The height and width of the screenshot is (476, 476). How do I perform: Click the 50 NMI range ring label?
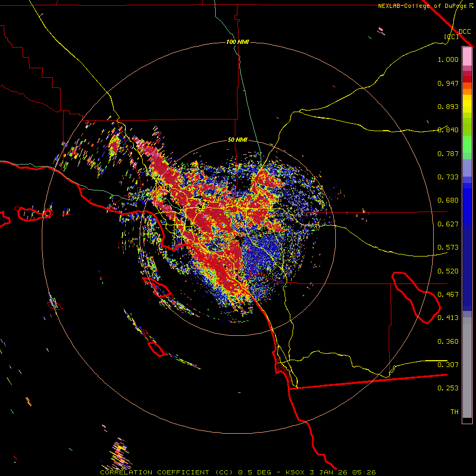237,140
